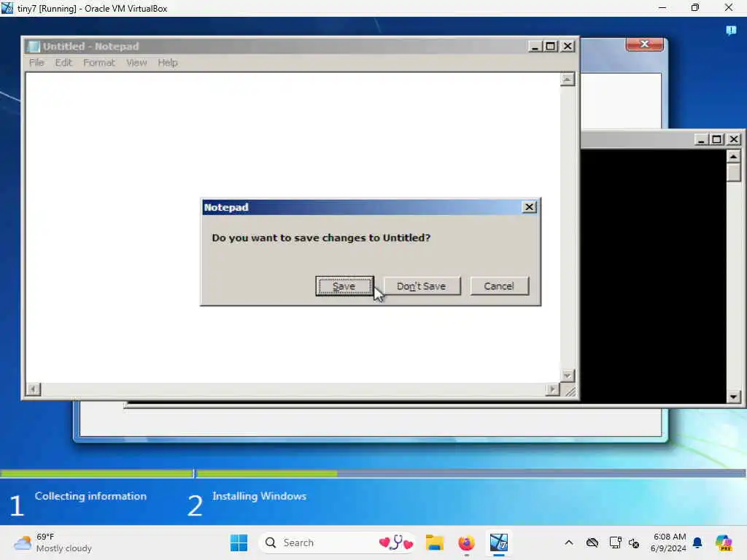Click the Collecting information step label
Image resolution: width=747 pixels, height=560 pixels.
pos(90,496)
